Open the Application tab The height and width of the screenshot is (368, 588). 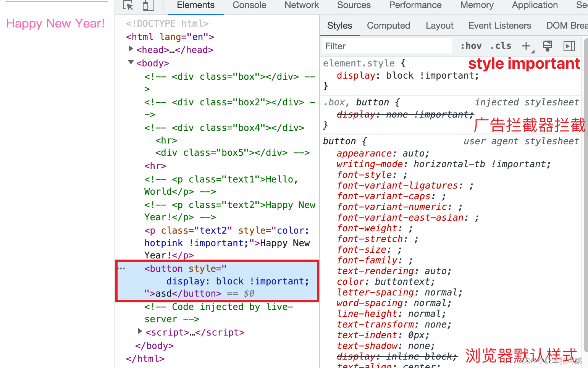[x=535, y=5]
